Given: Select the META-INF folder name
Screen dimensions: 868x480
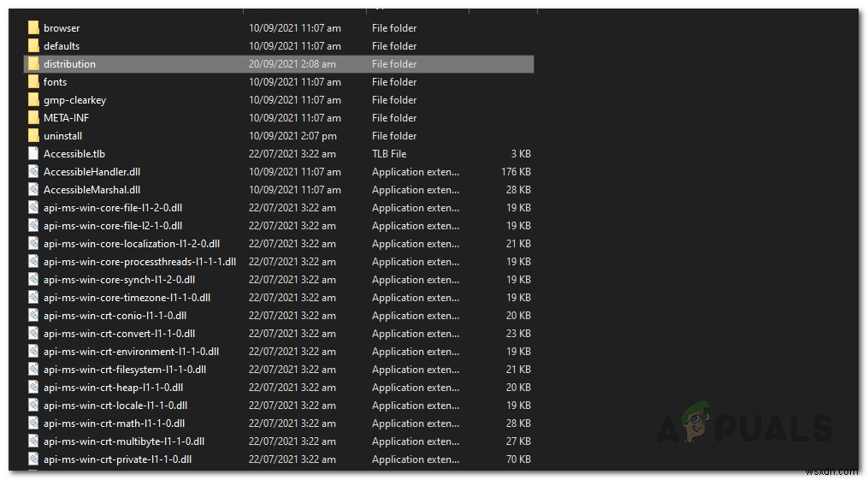Looking at the screenshot, I should tap(66, 118).
